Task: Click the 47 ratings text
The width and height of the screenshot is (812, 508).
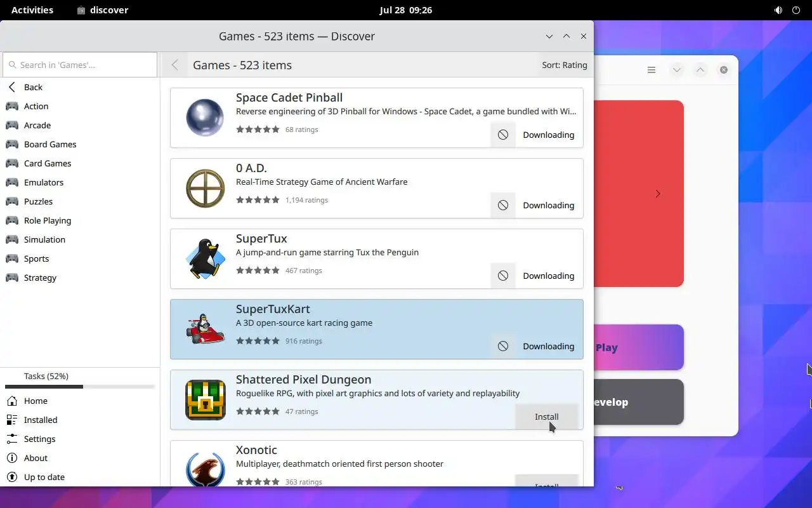Action: (x=302, y=411)
